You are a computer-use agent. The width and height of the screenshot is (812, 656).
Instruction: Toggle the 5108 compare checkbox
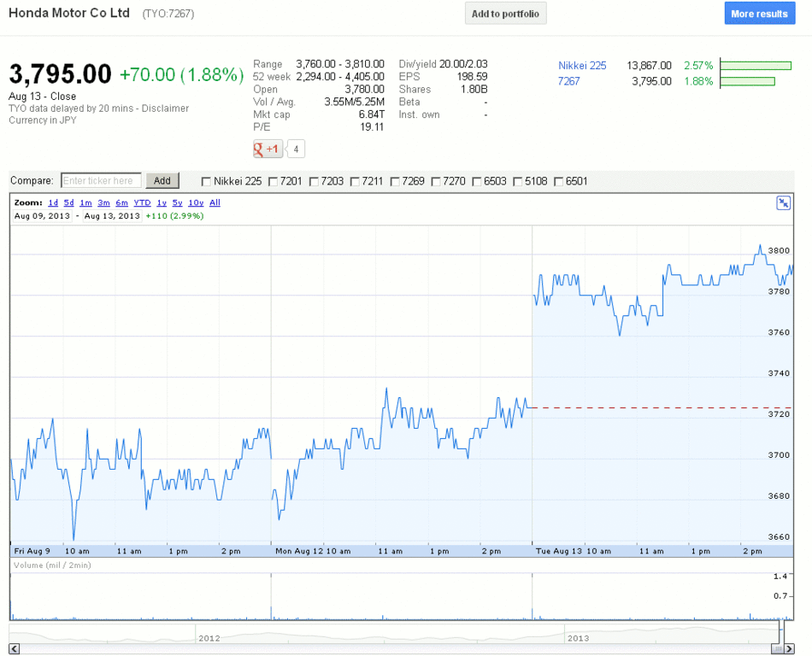click(517, 182)
